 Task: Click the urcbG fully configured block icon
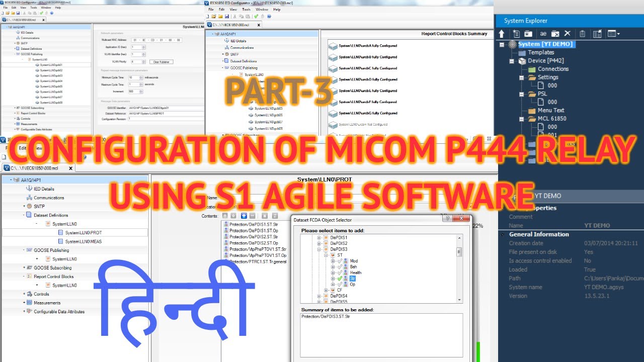click(333, 114)
